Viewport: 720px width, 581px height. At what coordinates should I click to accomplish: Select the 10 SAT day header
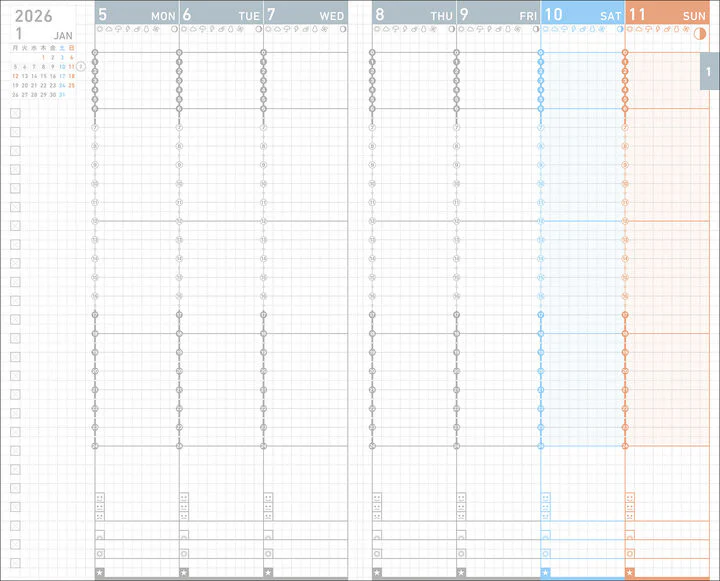tap(583, 14)
